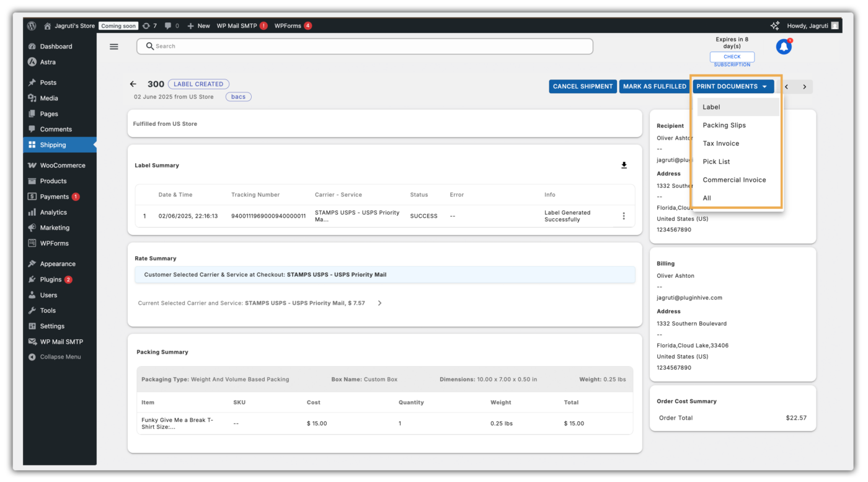Click tracking number 9400111969000940000011

point(268,216)
